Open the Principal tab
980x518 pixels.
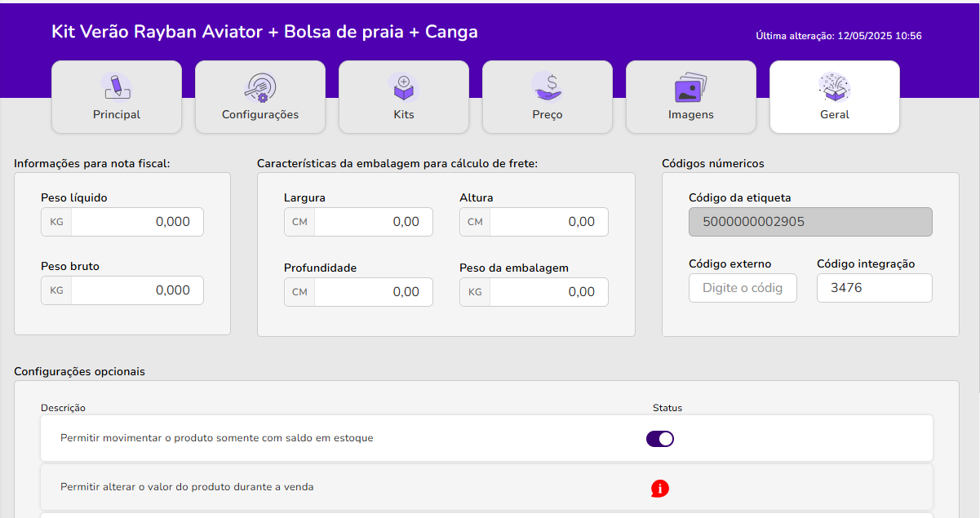[x=117, y=97]
